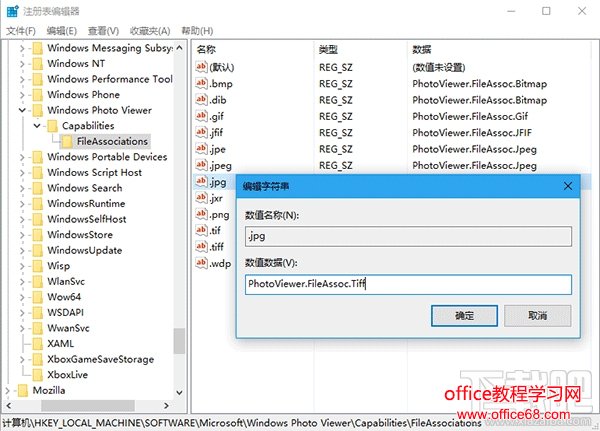This screenshot has width=600, height=431.
Task: Select the WwanSvc tree item
Action: point(68,328)
